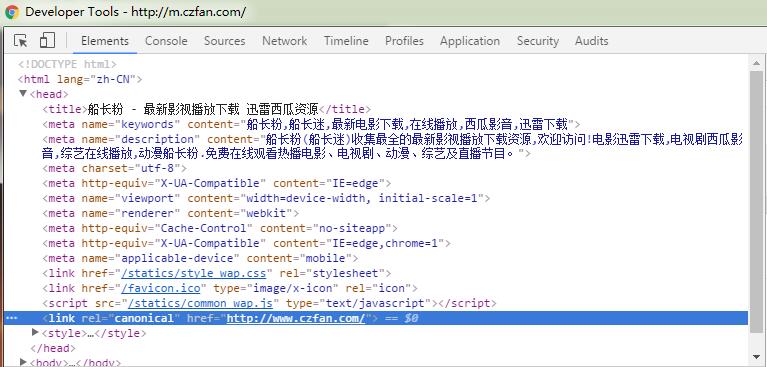The image size is (767, 367).
Task: Select the meta keywords row
Action: 311,124
